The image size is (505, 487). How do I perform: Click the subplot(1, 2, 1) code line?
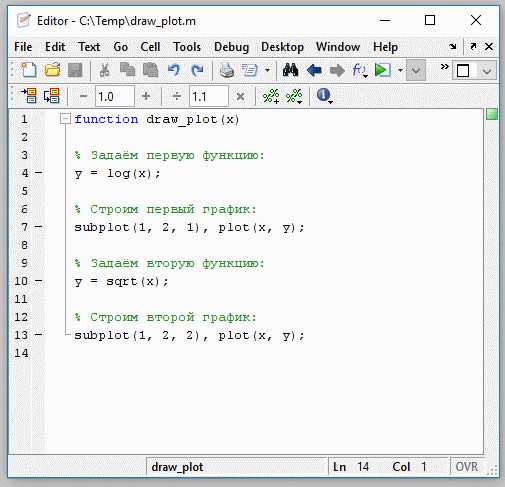tap(189, 227)
